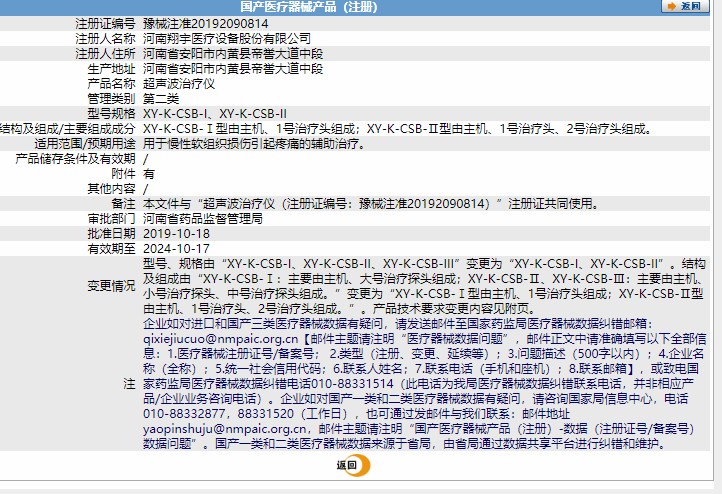Click registration number 豫械注准20192090814
This screenshot has width=722, height=494.
tap(205, 23)
